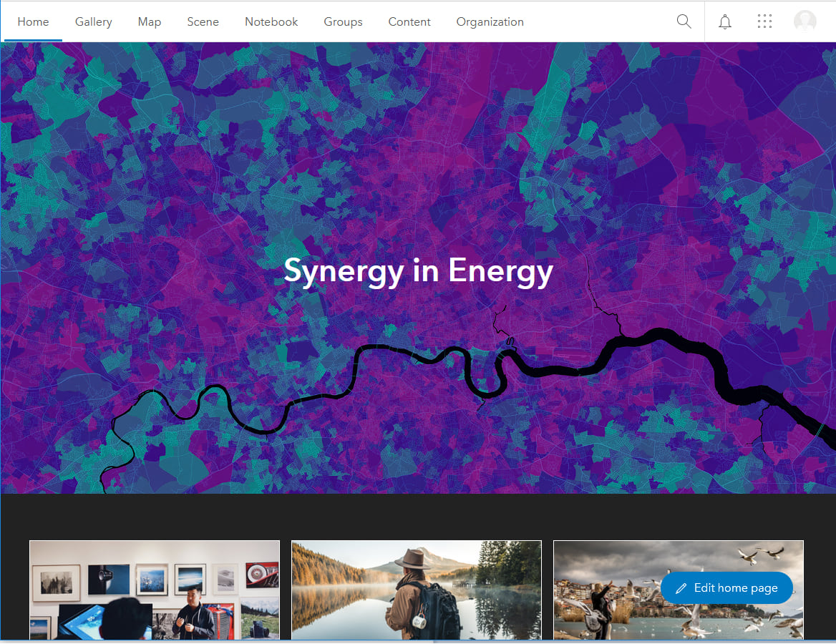Click the Edit home page button

(726, 587)
